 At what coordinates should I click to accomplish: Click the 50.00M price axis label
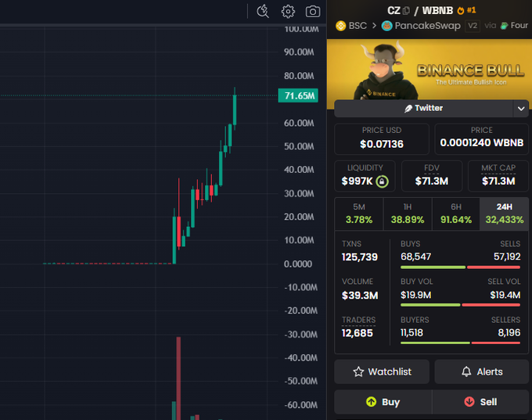pos(299,146)
